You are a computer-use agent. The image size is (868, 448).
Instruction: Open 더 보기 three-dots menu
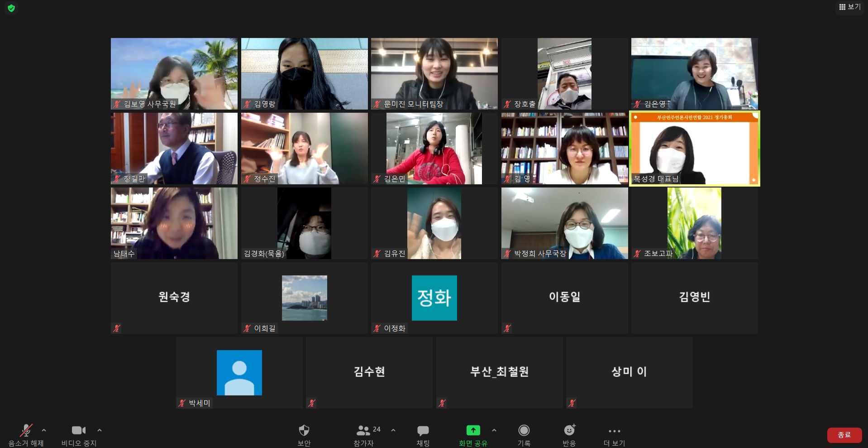pos(614,431)
